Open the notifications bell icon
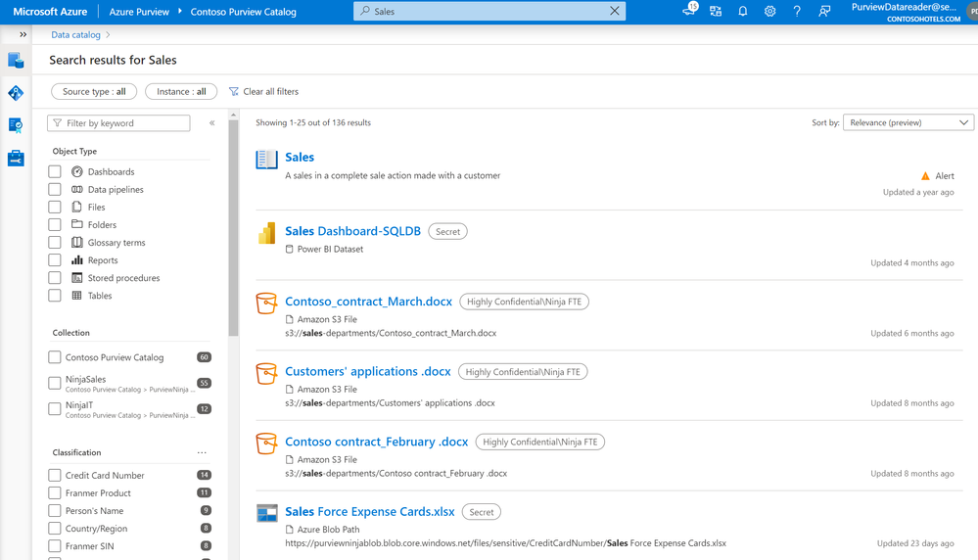The image size is (978, 560). [x=742, y=11]
